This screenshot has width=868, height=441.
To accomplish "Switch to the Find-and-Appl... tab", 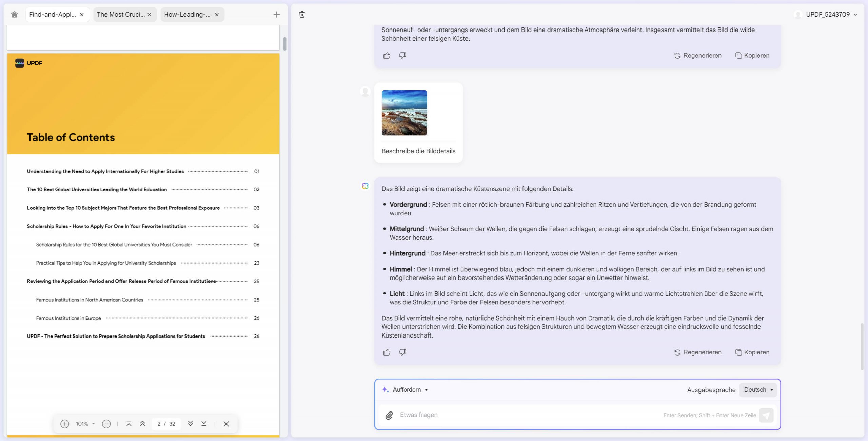I will point(53,14).
